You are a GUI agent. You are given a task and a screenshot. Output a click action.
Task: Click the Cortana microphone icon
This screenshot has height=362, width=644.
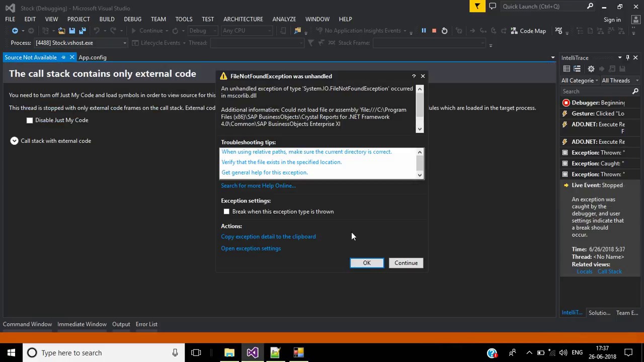point(175,352)
